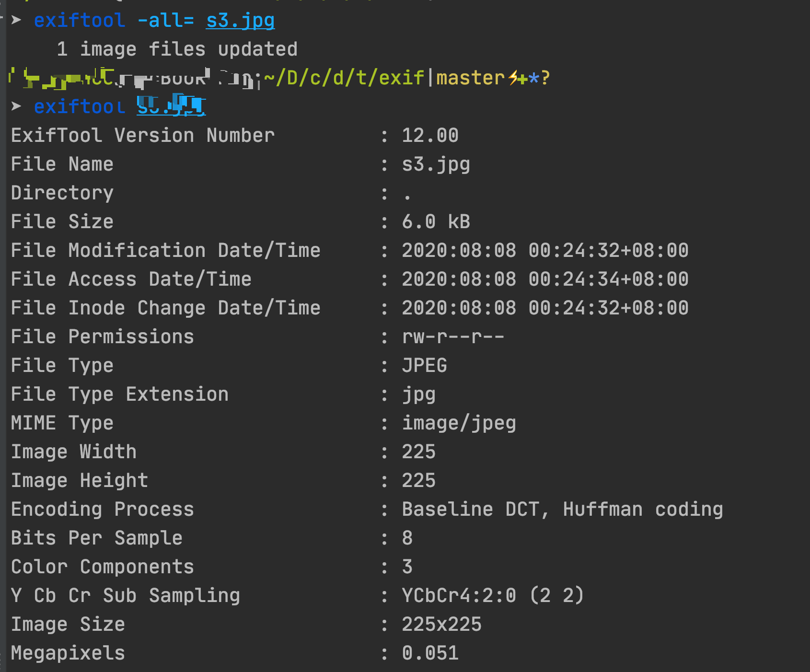Click the first exiftool command word

(80, 21)
